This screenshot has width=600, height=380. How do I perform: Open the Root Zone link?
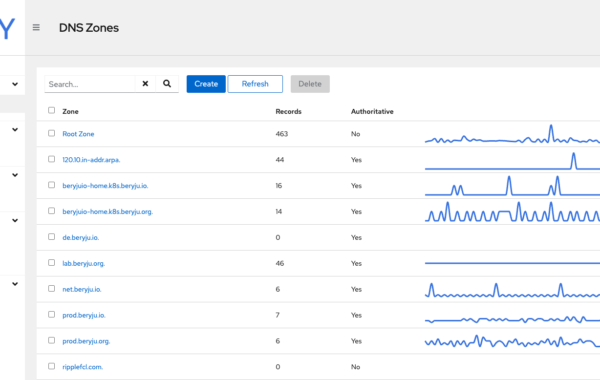click(x=78, y=134)
